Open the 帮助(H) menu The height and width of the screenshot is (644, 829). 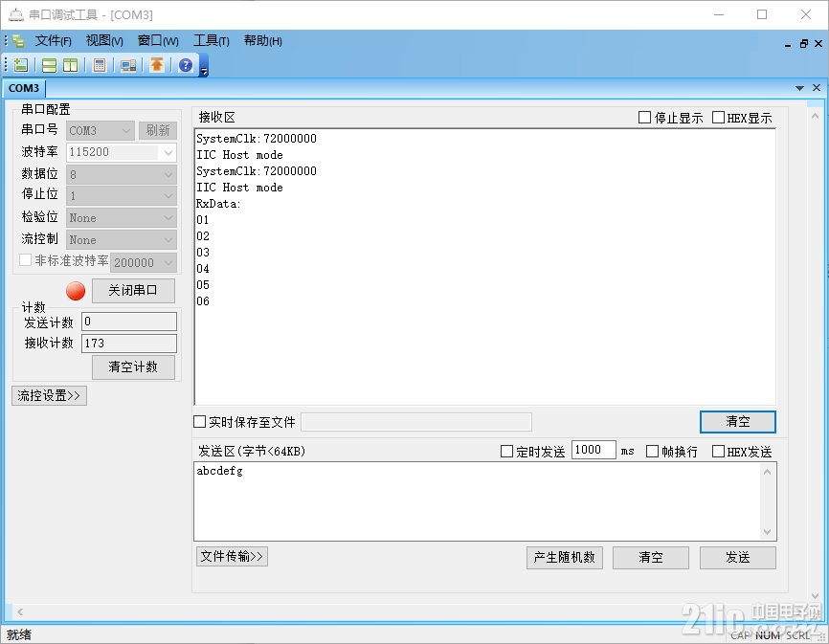262,41
